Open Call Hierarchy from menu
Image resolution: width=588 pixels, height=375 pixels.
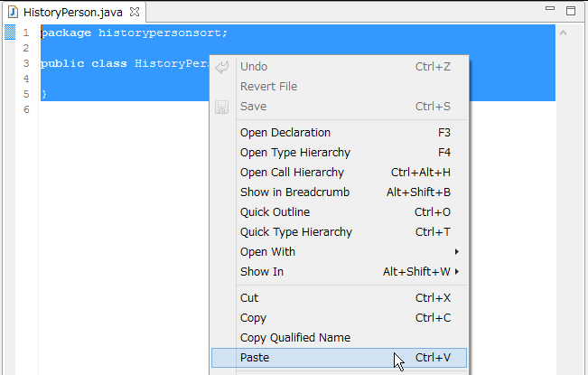coord(339,173)
